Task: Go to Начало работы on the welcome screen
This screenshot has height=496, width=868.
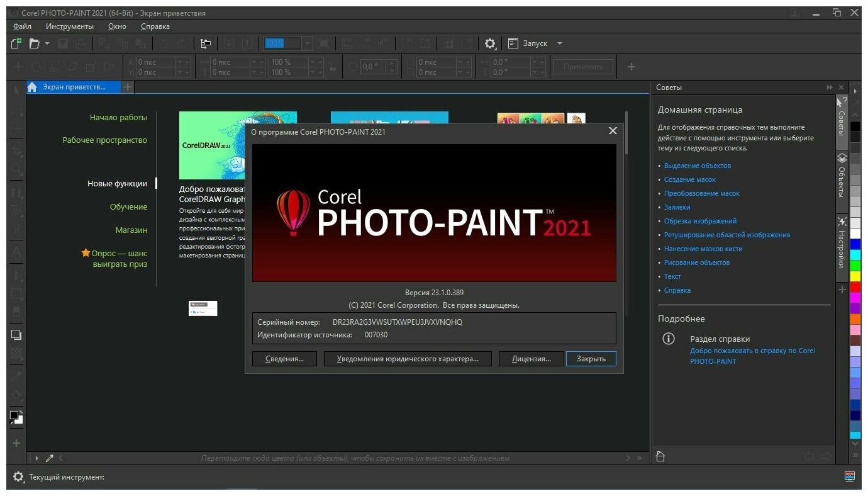Action: (x=118, y=117)
